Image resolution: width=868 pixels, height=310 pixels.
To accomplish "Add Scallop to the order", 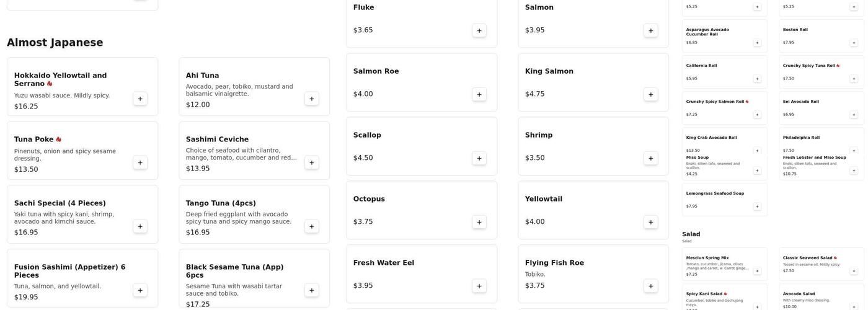I will pos(479,158).
